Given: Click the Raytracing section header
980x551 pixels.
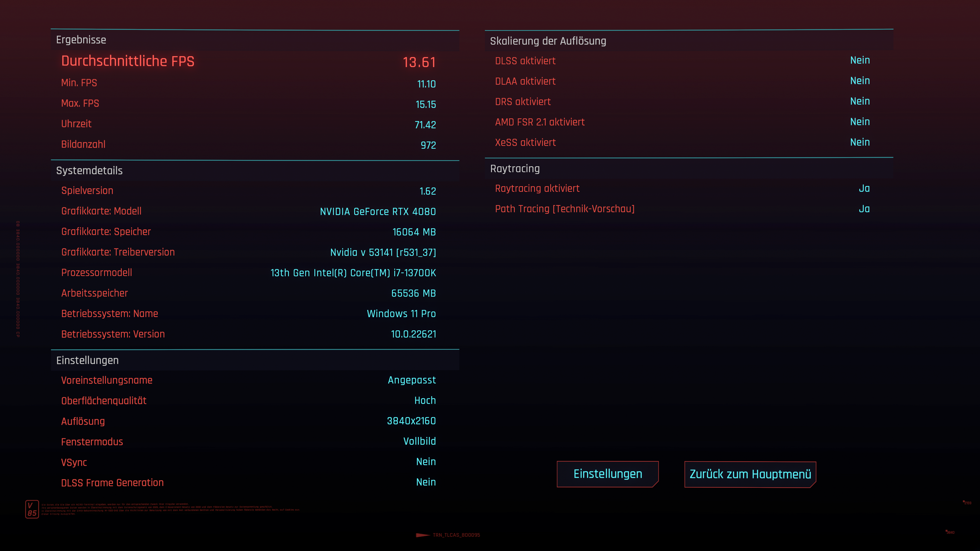Looking at the screenshot, I should point(515,169).
